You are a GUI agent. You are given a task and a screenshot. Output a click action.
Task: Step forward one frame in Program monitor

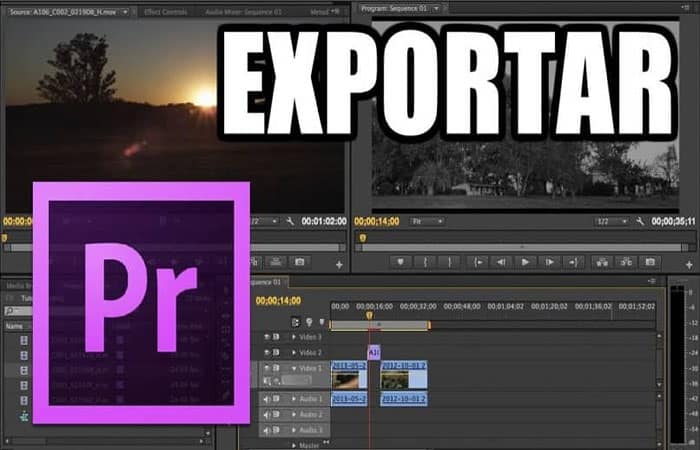coord(550,262)
